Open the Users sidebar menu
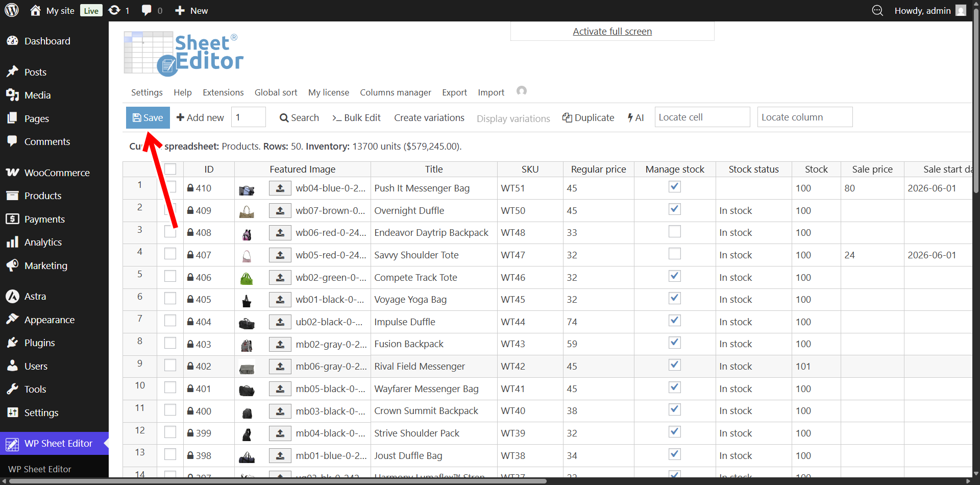Image resolution: width=980 pixels, height=485 pixels. tap(36, 366)
